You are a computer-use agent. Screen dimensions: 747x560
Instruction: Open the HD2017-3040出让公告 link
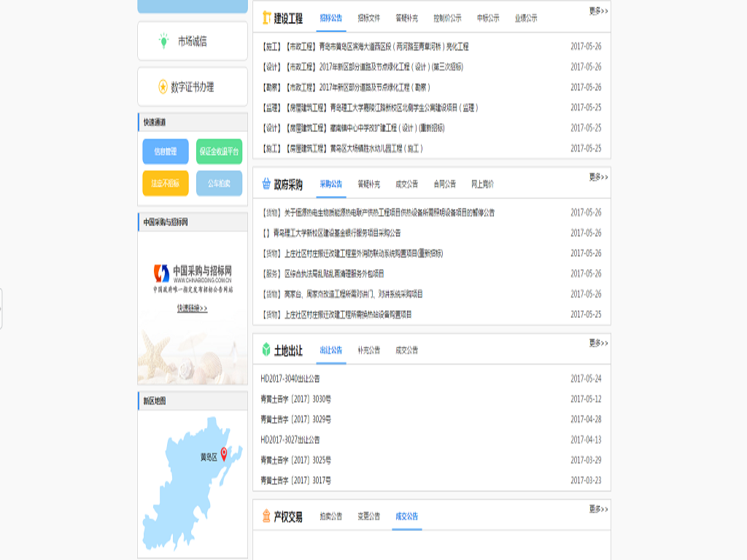[290, 379]
